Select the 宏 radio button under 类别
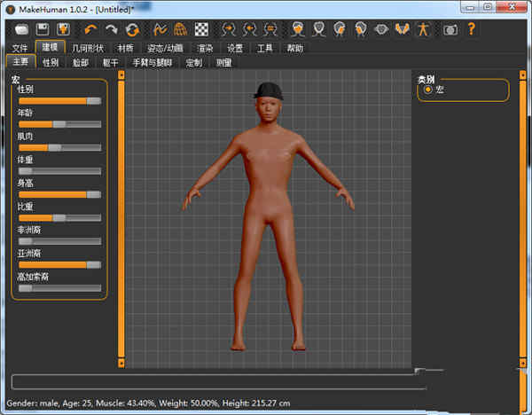 click(427, 90)
